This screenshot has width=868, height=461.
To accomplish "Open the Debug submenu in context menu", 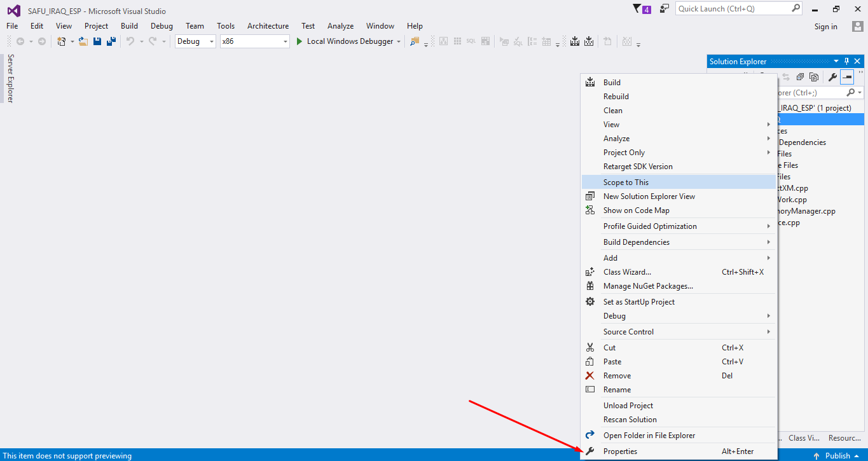I will pyautogui.click(x=679, y=316).
